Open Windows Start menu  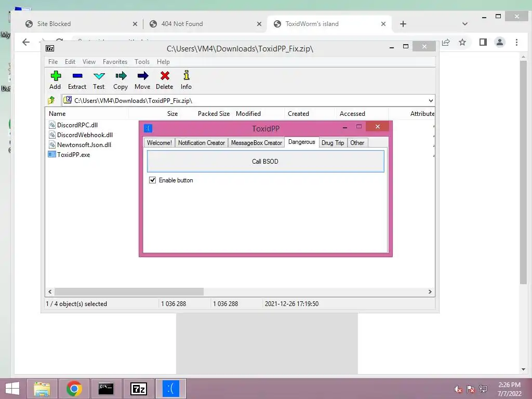pos(12,389)
